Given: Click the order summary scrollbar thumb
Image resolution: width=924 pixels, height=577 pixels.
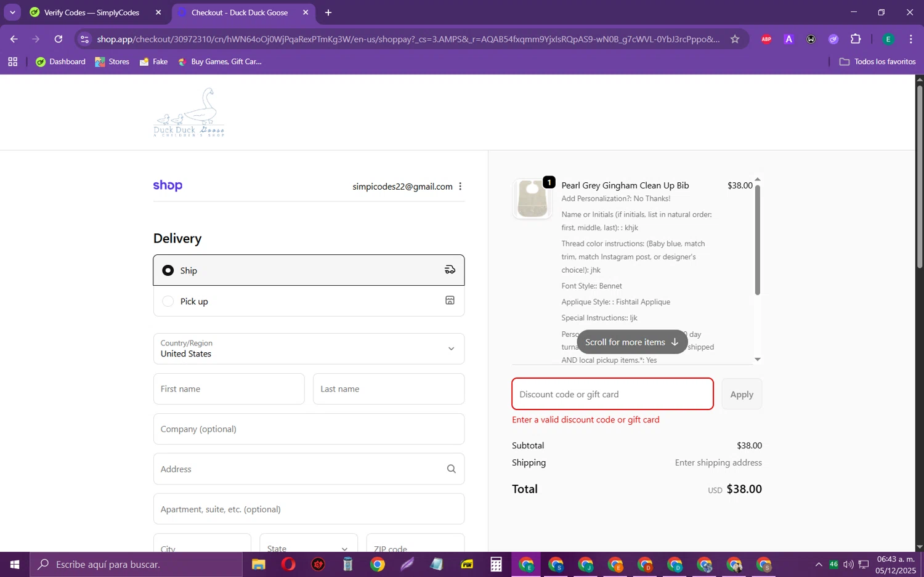Looking at the screenshot, I should coord(758,239).
